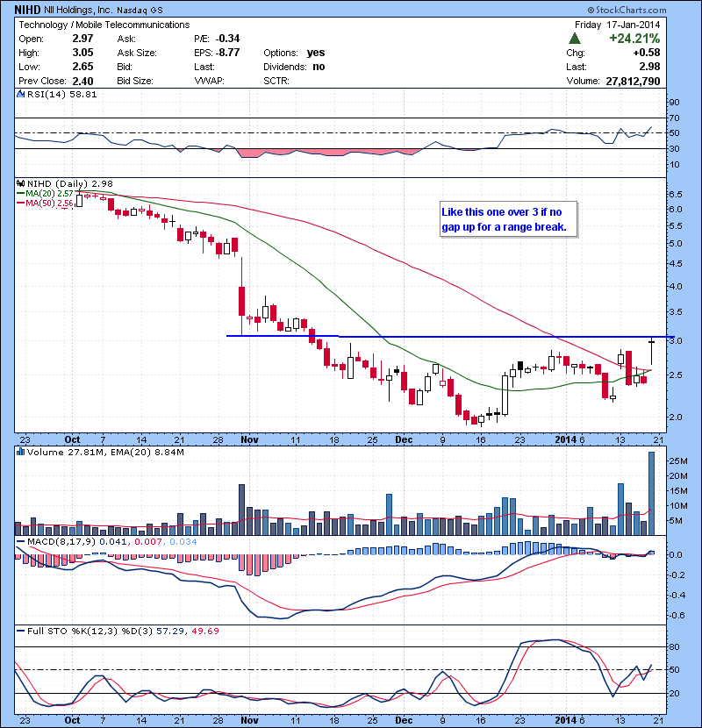Click the 'Dec' label on price axis

pyautogui.click(x=404, y=439)
